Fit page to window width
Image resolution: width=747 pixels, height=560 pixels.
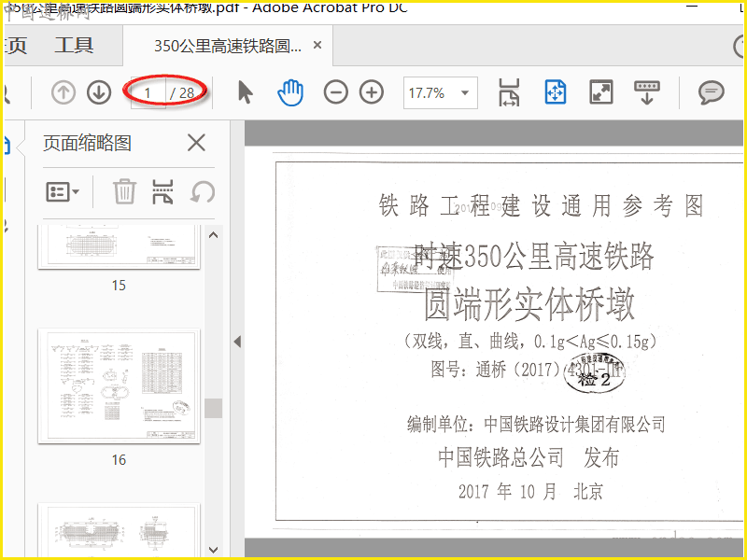[x=509, y=91]
